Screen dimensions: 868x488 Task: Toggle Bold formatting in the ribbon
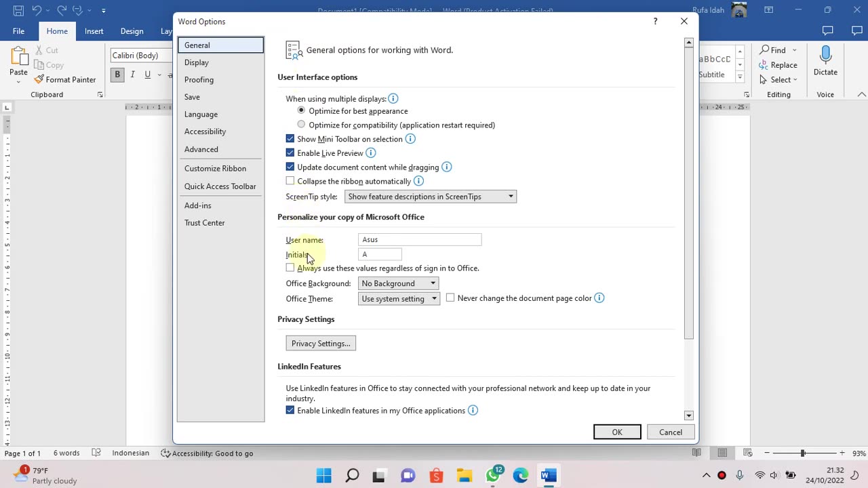click(117, 75)
